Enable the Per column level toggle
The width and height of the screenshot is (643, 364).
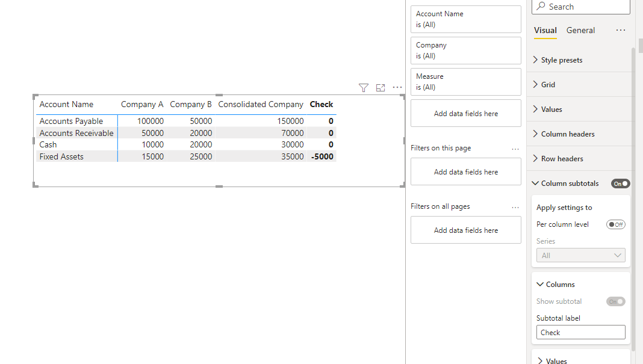pos(615,224)
